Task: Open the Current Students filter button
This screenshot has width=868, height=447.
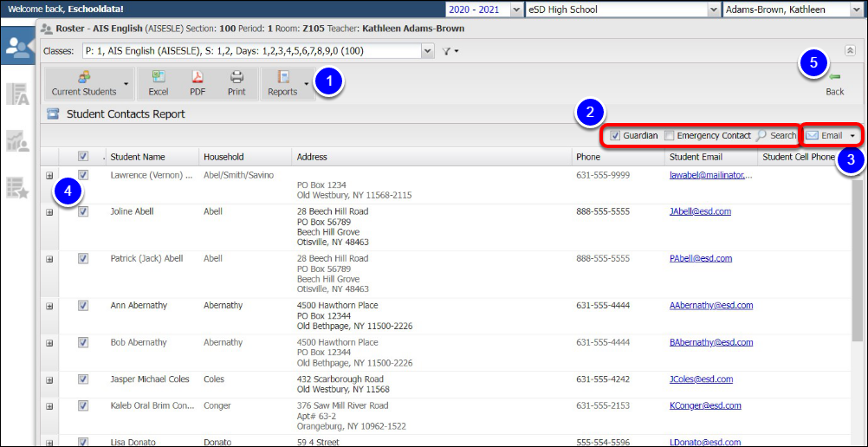Action: tap(88, 84)
